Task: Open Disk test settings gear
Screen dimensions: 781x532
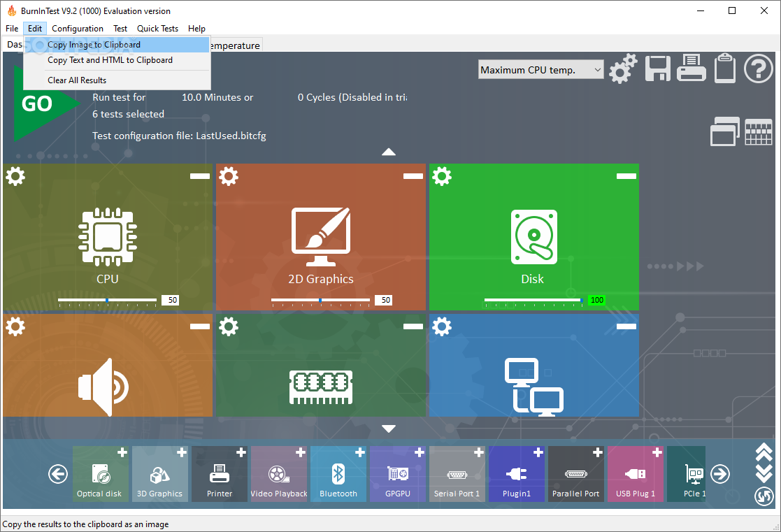Action: coord(442,176)
